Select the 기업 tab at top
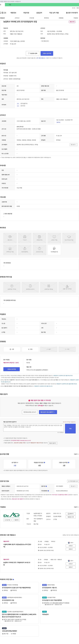 pyautogui.click(x=10, y=4)
